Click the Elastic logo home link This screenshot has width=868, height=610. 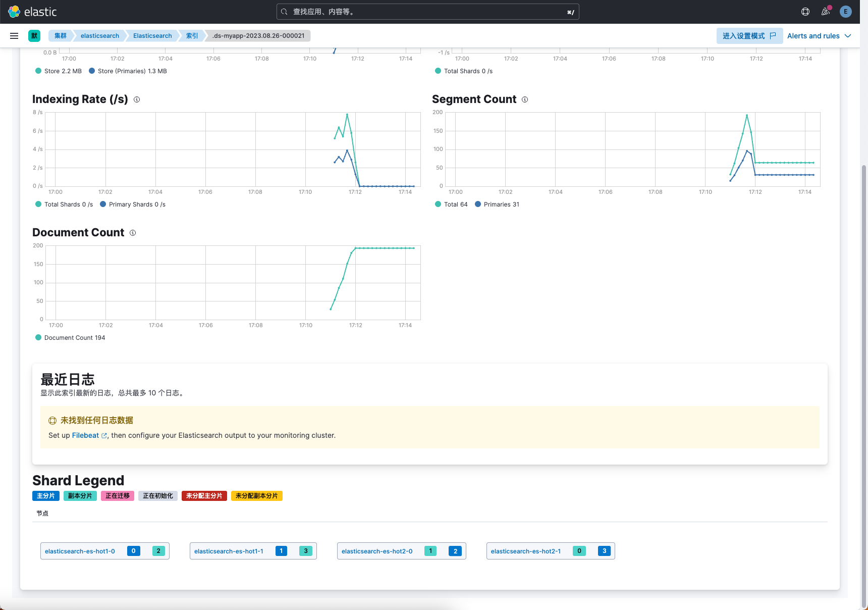tap(33, 12)
